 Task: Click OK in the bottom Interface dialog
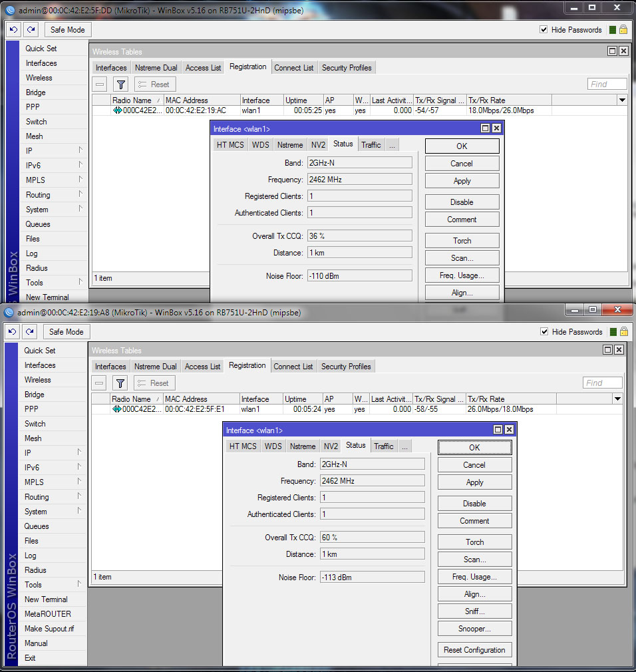[475, 447]
